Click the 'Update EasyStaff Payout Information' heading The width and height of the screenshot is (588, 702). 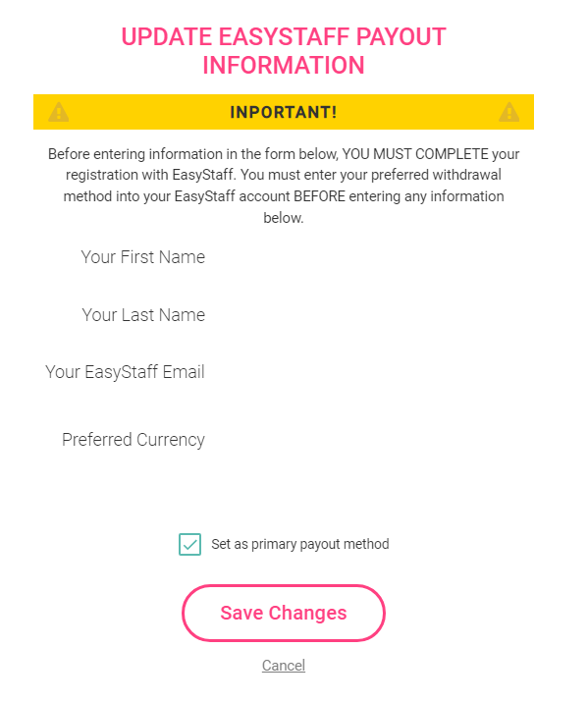click(x=284, y=51)
